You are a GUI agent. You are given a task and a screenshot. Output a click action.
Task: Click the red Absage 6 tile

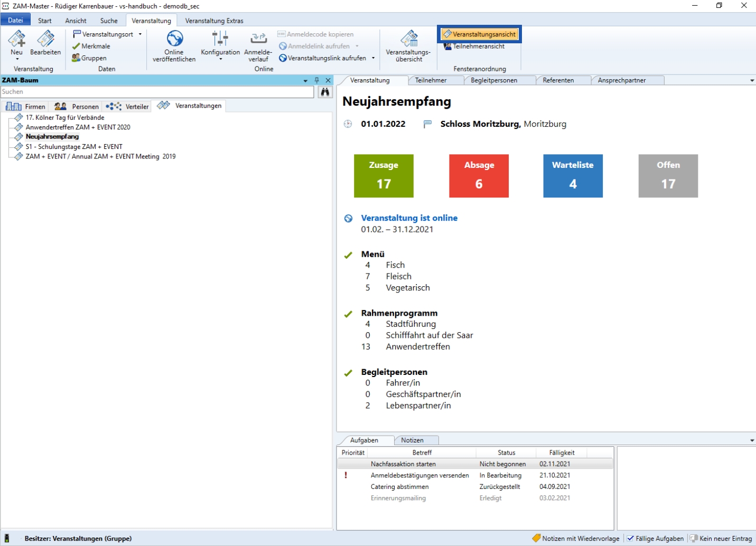(479, 176)
